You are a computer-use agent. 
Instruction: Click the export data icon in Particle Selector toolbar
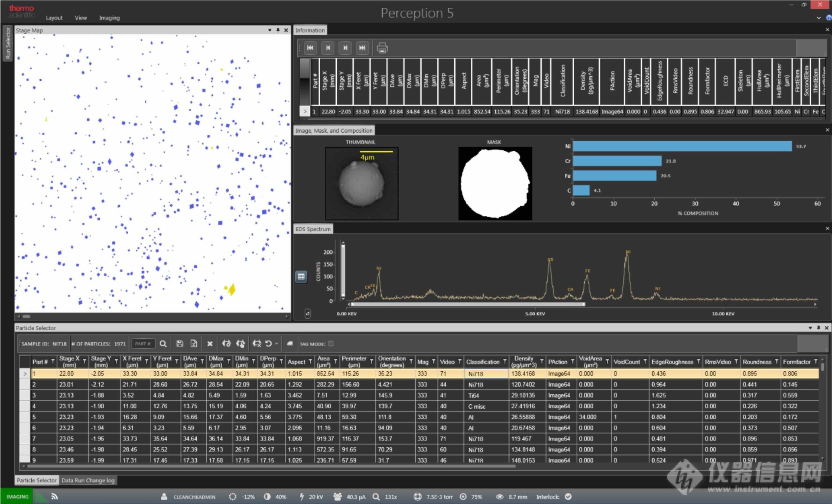(195, 343)
